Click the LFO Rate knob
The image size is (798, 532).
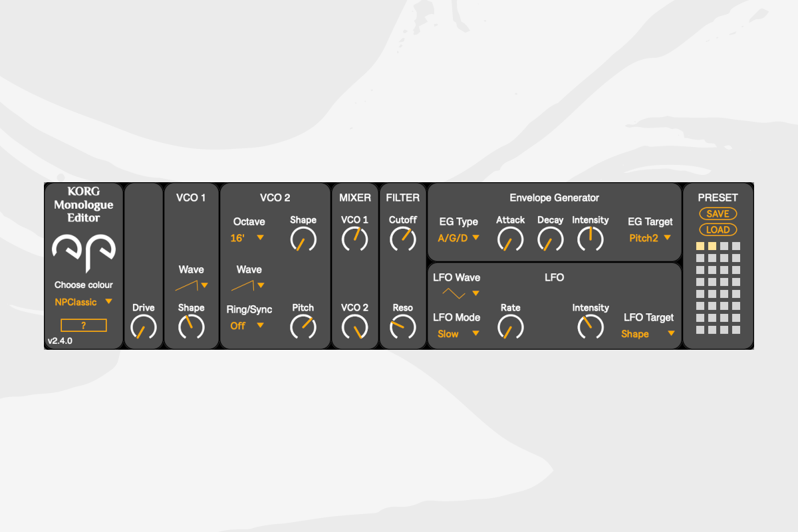coord(510,327)
